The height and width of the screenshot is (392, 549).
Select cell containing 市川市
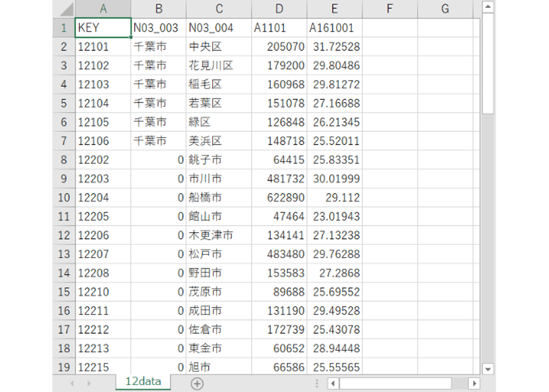[219, 179]
